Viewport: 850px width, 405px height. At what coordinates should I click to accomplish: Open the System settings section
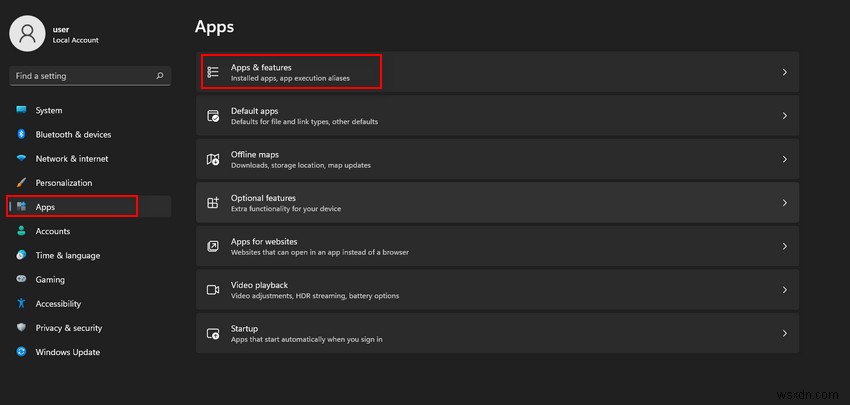coord(48,111)
